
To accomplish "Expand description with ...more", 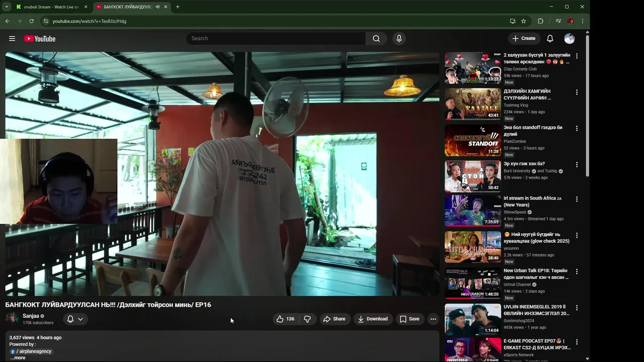I will coord(18,358).
